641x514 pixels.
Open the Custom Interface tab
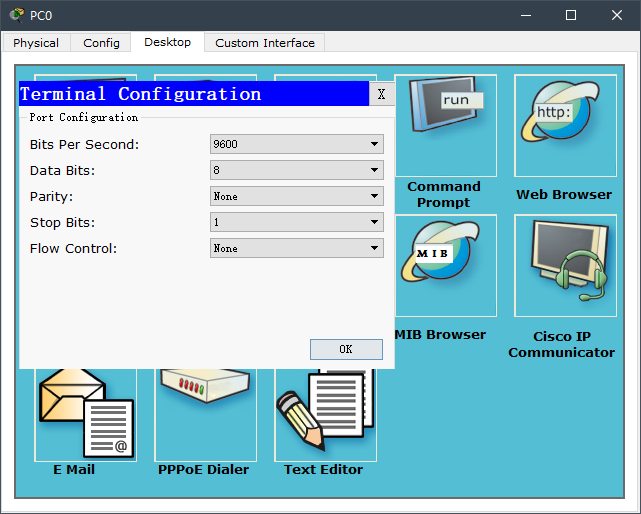pyautogui.click(x=265, y=43)
